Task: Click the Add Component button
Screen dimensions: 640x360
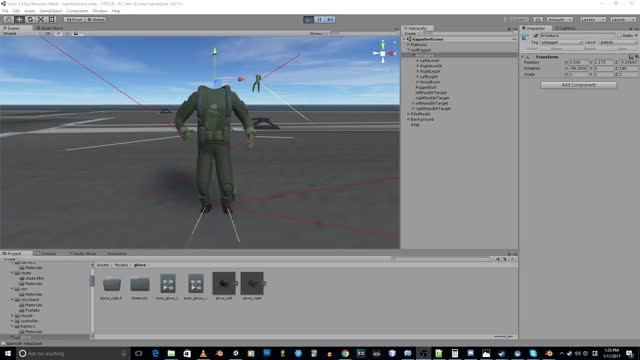Action: pyautogui.click(x=578, y=85)
